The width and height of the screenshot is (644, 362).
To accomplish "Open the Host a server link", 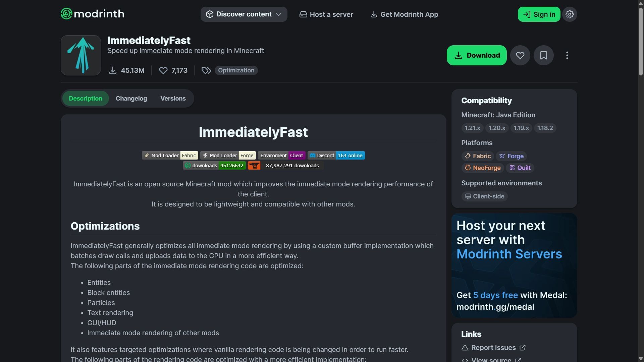I will point(326,14).
